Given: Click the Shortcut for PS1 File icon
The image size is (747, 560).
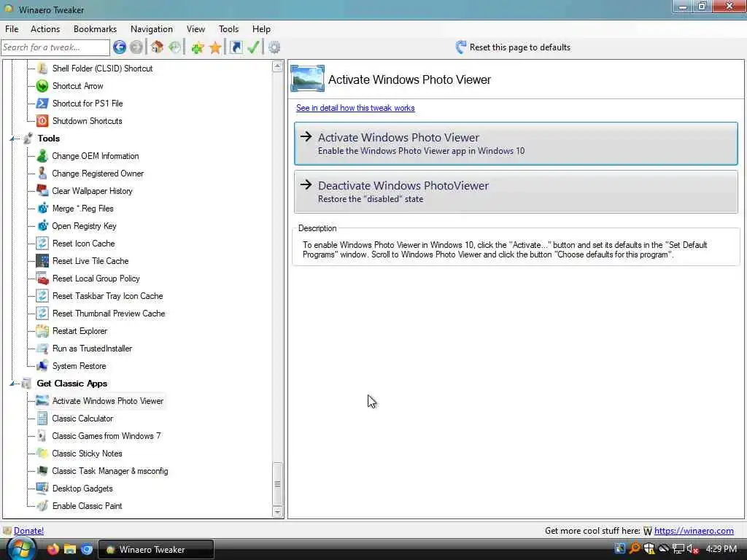Looking at the screenshot, I should 42,104.
